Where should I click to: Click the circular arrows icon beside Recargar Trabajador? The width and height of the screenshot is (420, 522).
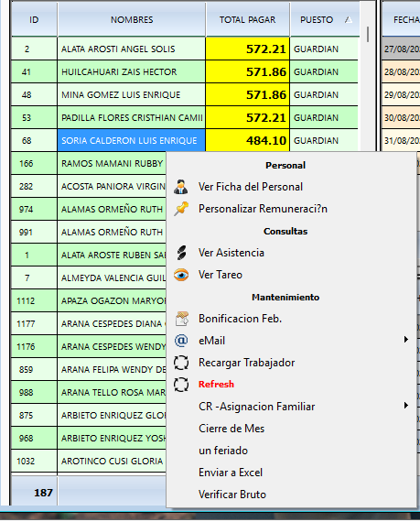181,363
